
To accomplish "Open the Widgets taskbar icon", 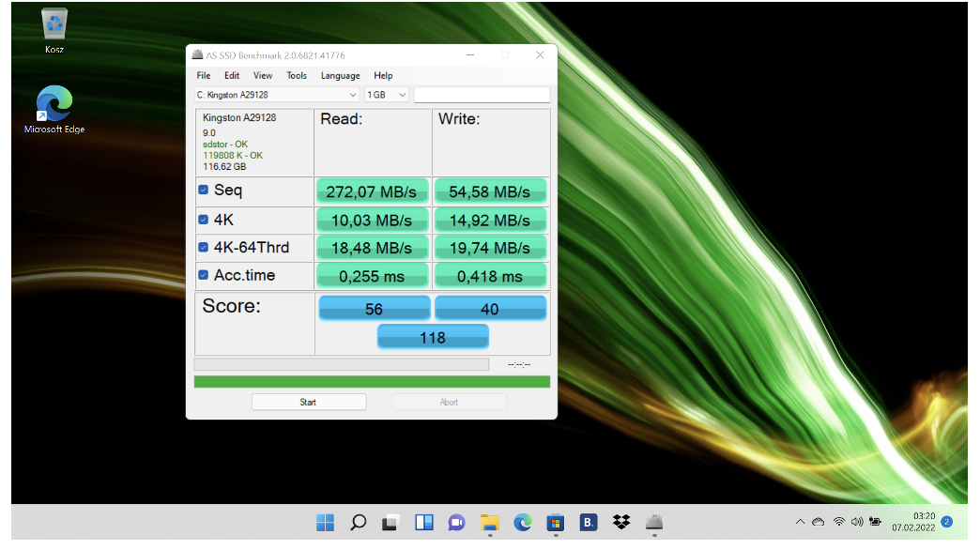I will [x=423, y=523].
